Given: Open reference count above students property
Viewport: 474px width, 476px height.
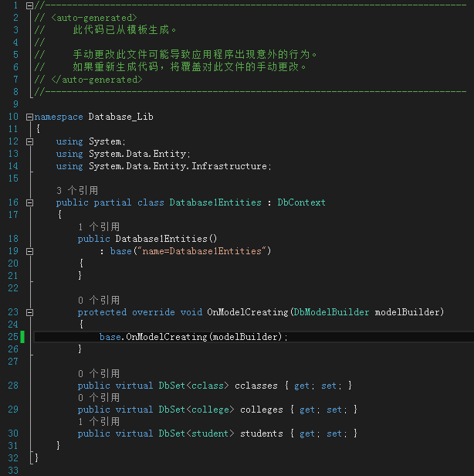Looking at the screenshot, I should pyautogui.click(x=99, y=421).
